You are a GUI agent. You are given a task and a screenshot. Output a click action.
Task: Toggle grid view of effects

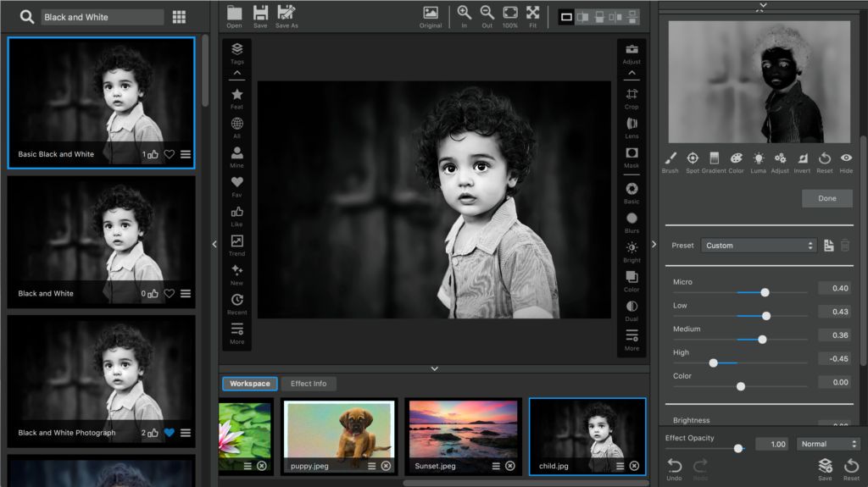[179, 17]
